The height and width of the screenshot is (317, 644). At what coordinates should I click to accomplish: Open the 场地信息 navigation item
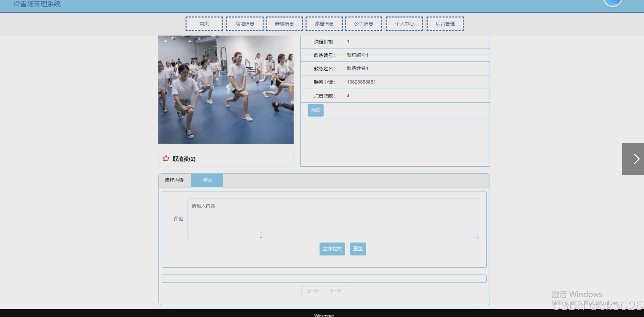click(245, 24)
